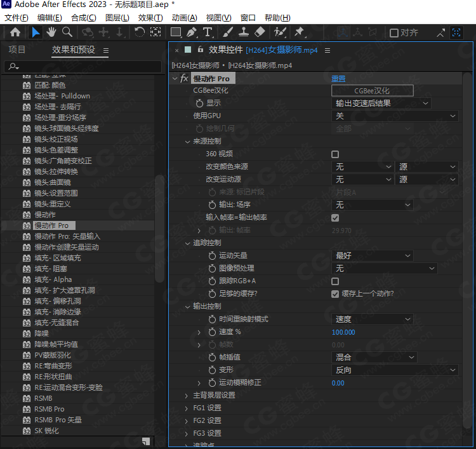Select the Pan camera tool
This screenshot has width=476, height=449.
pos(103,32)
